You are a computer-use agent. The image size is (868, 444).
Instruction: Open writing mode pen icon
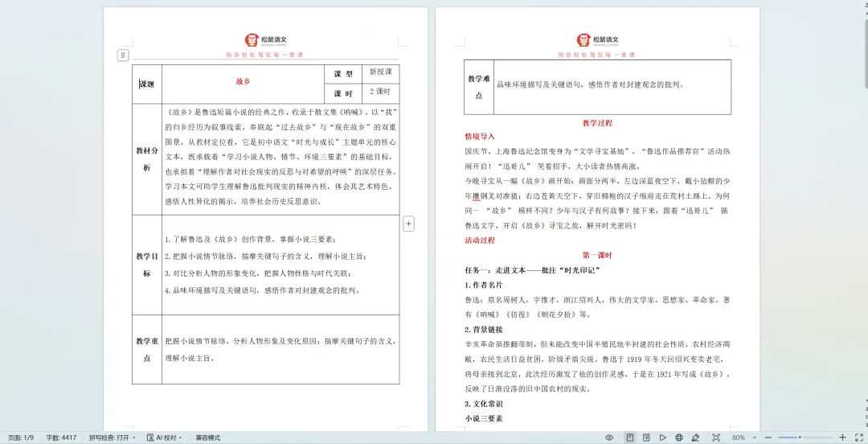pyautogui.click(x=695, y=438)
